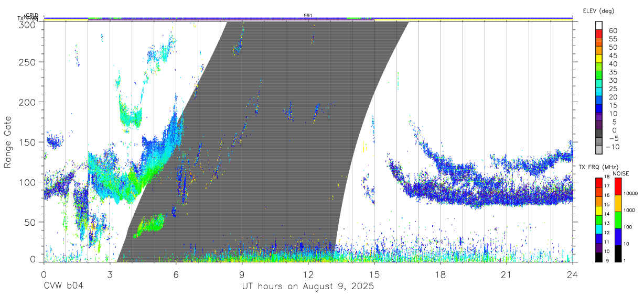Click the red top segment of the TX FRQ bar
This screenshot has height=297, width=644.
coord(599,183)
